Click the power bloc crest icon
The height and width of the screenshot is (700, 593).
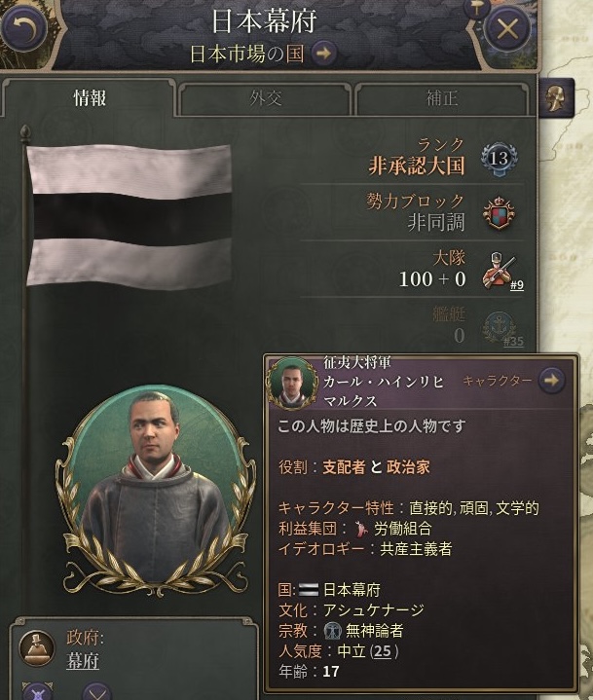pos(500,213)
